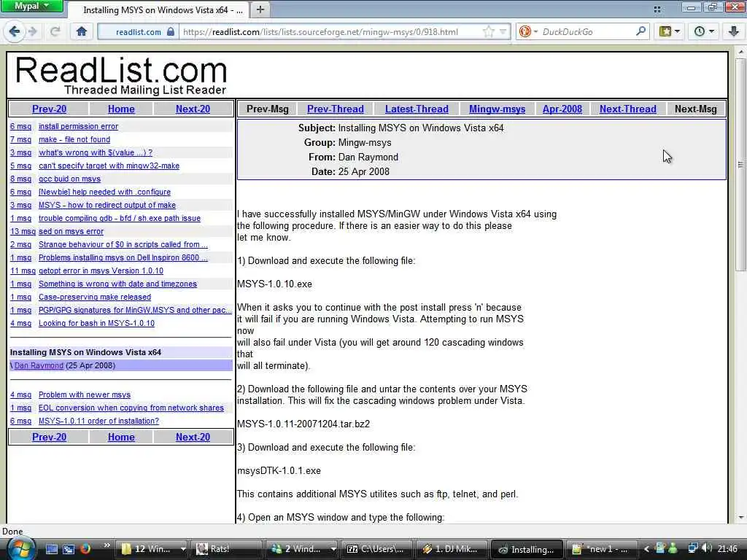Open 'Looking for bash in MSYS-1.0.10' thread
Screen dimensions: 747x560
tap(97, 323)
